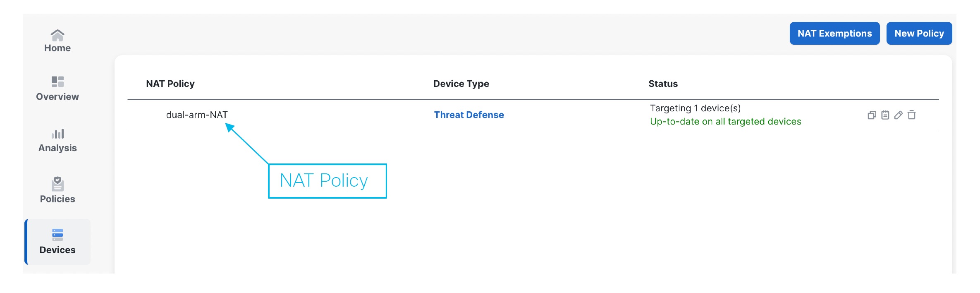Click the Policies clipboard-shield icon
Screen dimensions: 980x293
pyautogui.click(x=57, y=184)
